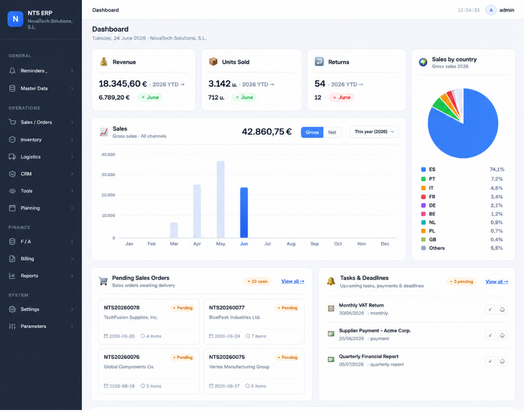This screenshot has height=411, width=524.
Task: Open the This year (2026) dropdown
Action: point(374,132)
